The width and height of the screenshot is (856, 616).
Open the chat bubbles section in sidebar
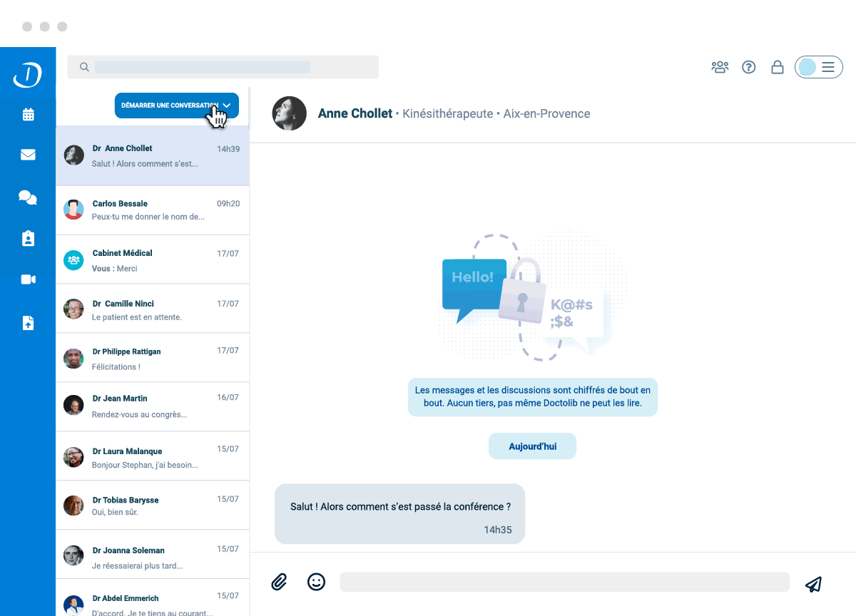(28, 197)
